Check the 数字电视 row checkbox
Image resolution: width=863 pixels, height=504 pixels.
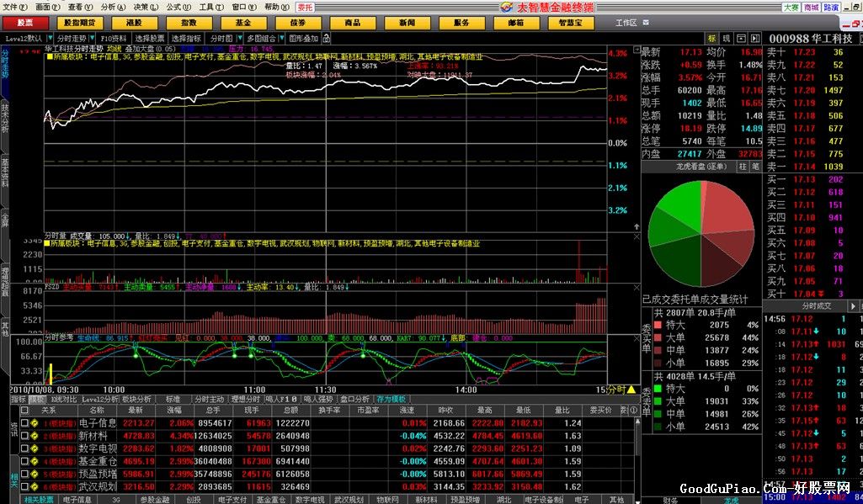point(24,448)
